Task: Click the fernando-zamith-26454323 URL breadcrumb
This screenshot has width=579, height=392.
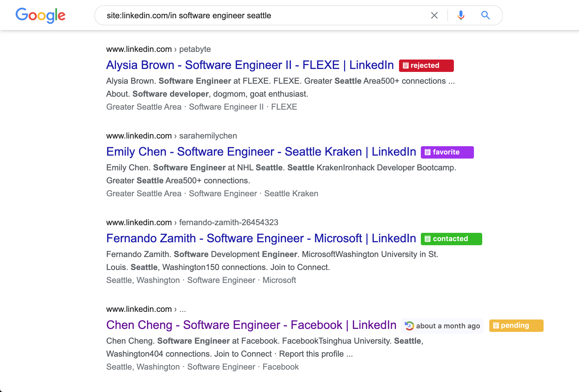Action: coord(229,222)
